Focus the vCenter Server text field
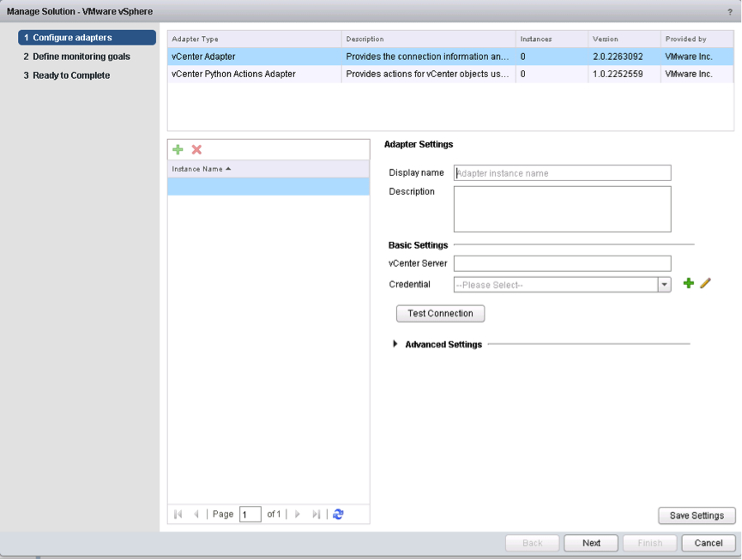 [x=562, y=263]
